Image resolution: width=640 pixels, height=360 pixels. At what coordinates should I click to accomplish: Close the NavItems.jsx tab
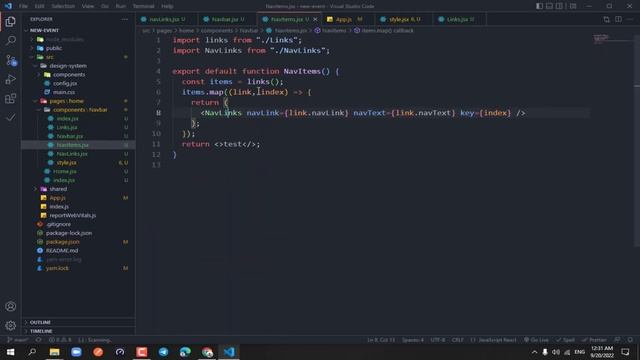point(315,19)
